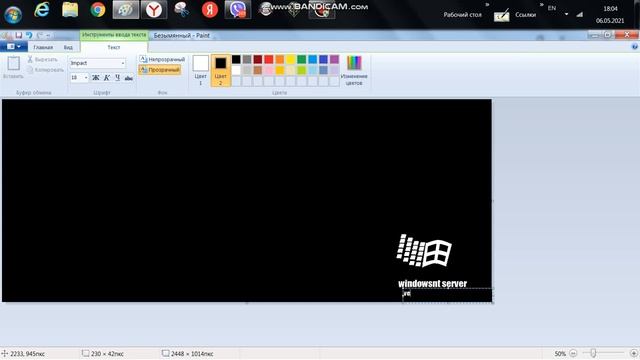The height and width of the screenshot is (360, 640).
Task: Click the Copy button in clipboard group
Action: [x=46, y=70]
